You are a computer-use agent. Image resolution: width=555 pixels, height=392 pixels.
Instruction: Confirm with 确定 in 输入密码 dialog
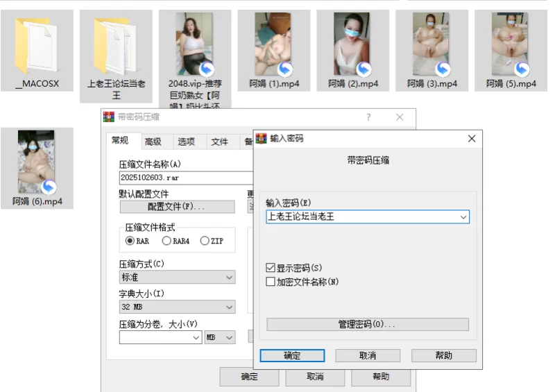292,355
